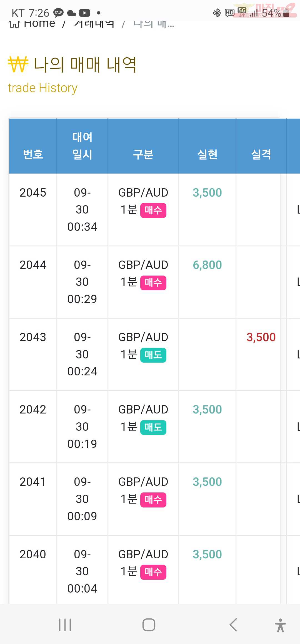
Task: Tap the cloud notification icon
Action: click(72, 13)
